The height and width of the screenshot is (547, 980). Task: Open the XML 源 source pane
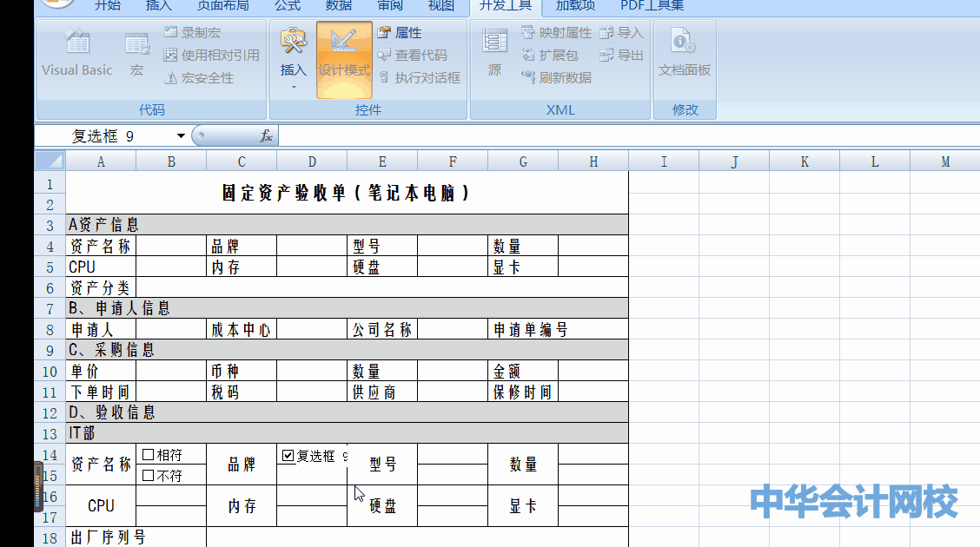coord(494,54)
